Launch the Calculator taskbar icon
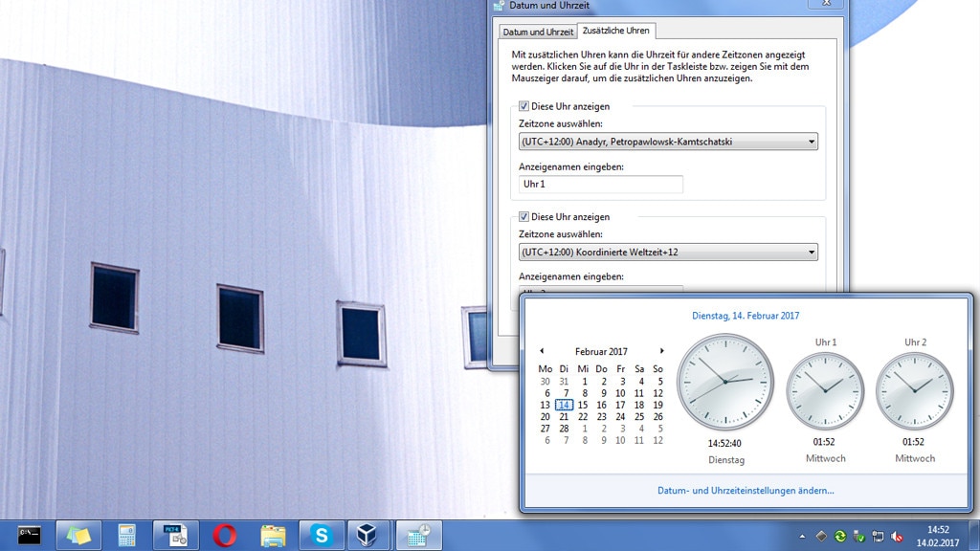Screen dimensions: 980x551 127,536
